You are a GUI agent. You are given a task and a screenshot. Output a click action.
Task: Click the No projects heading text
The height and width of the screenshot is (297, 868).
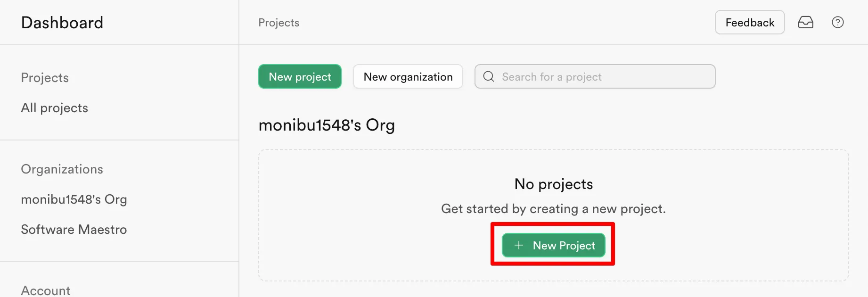[x=553, y=184]
